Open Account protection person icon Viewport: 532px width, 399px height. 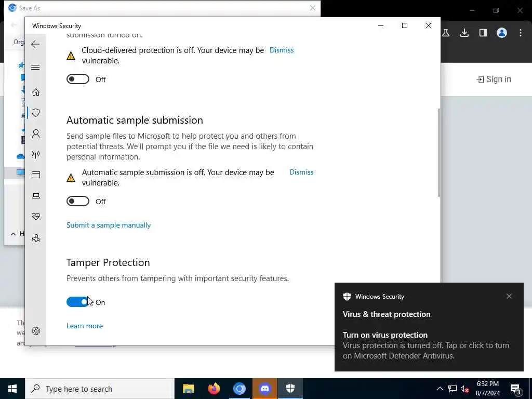pos(36,134)
